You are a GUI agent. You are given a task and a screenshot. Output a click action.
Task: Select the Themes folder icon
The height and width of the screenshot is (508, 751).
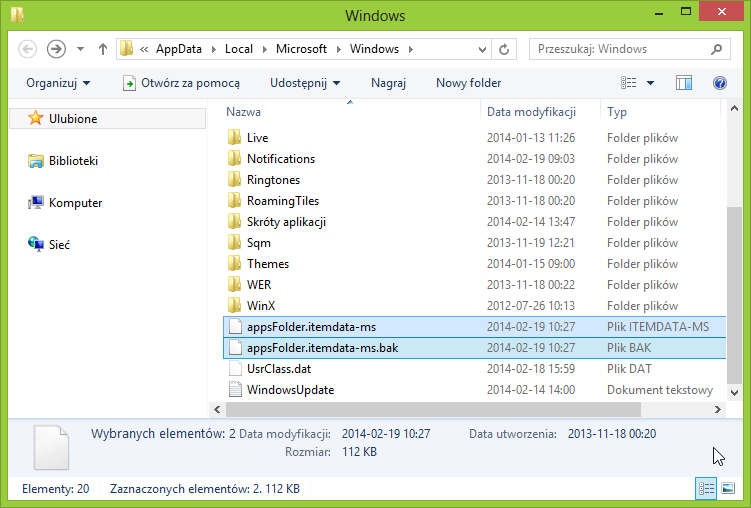tap(234, 264)
